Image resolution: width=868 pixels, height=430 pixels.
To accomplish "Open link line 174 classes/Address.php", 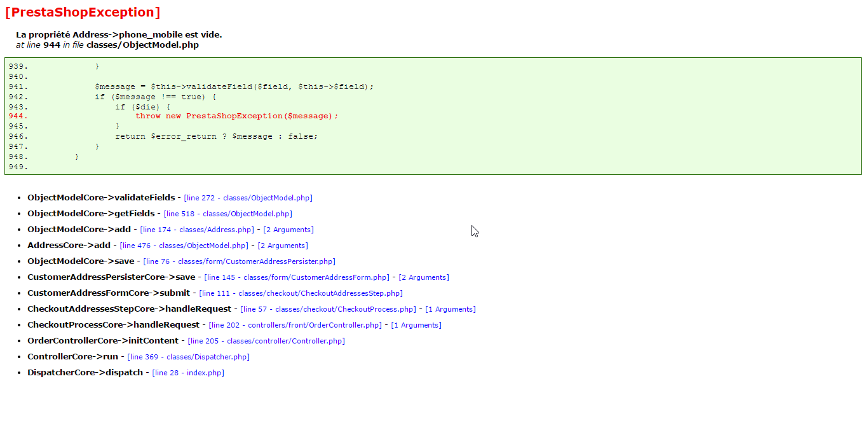I will [x=197, y=230].
